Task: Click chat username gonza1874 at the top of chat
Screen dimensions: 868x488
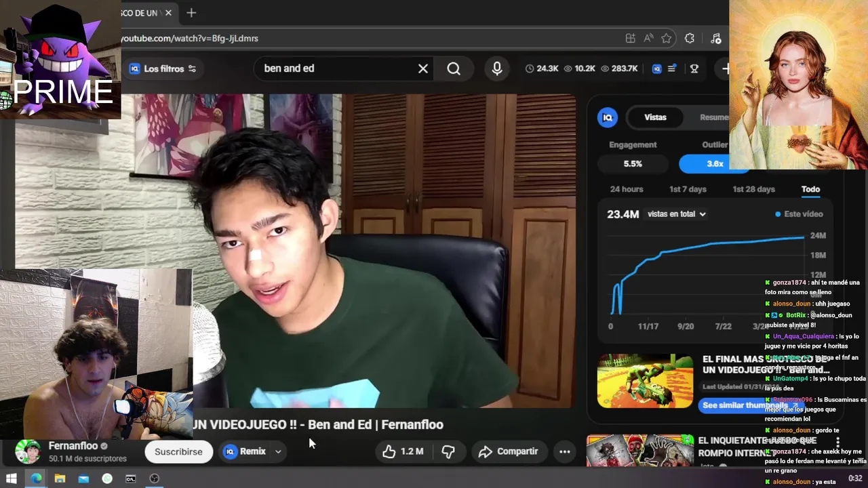Action: 791,283
